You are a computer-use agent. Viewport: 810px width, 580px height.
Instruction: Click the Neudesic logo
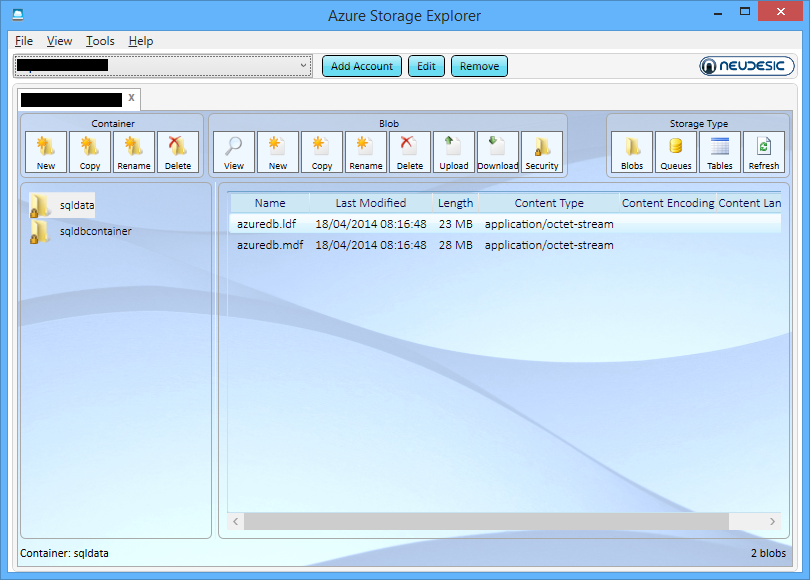click(746, 66)
